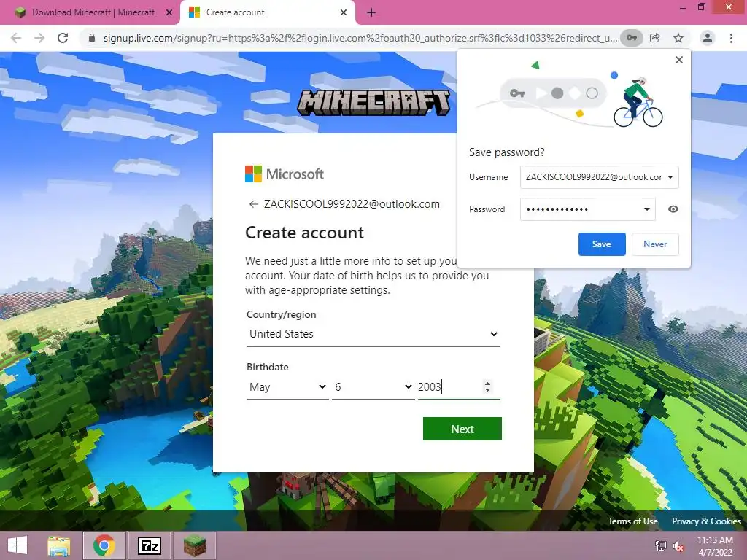
Task: Open Minecraft grass block taskbar icon
Action: (195, 545)
